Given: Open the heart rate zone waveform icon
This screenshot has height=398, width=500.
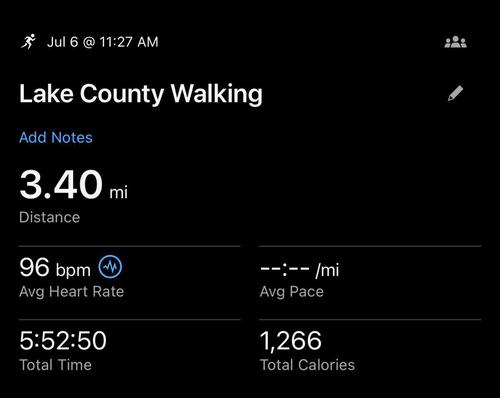Looking at the screenshot, I should pos(110,267).
